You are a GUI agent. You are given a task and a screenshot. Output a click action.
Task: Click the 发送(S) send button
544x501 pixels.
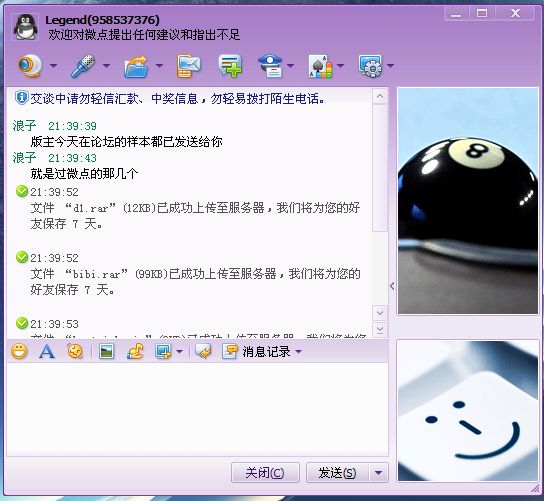point(338,473)
